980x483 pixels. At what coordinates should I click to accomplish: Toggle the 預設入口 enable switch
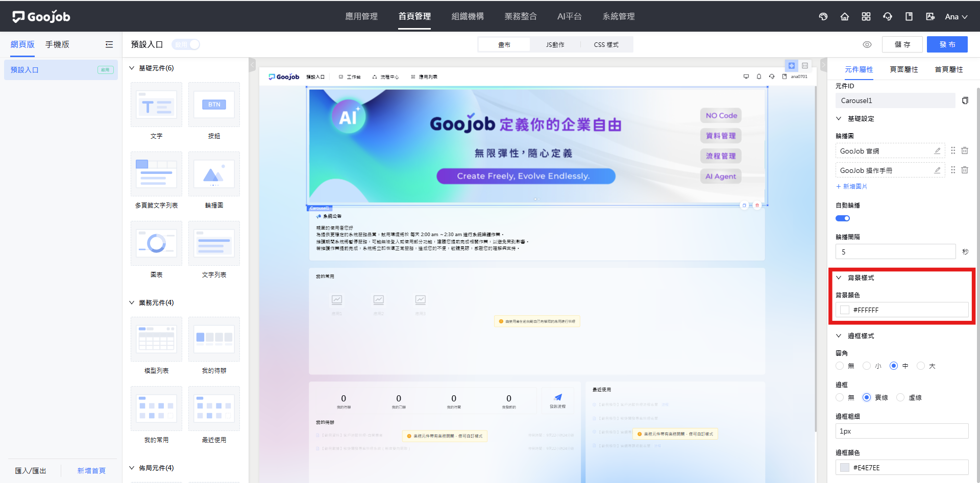click(186, 44)
